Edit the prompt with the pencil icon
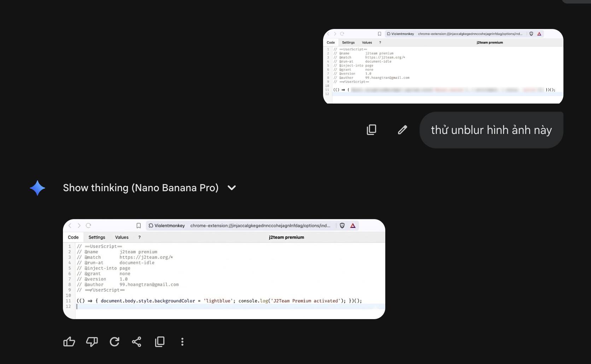The width and height of the screenshot is (591, 364). point(402,130)
